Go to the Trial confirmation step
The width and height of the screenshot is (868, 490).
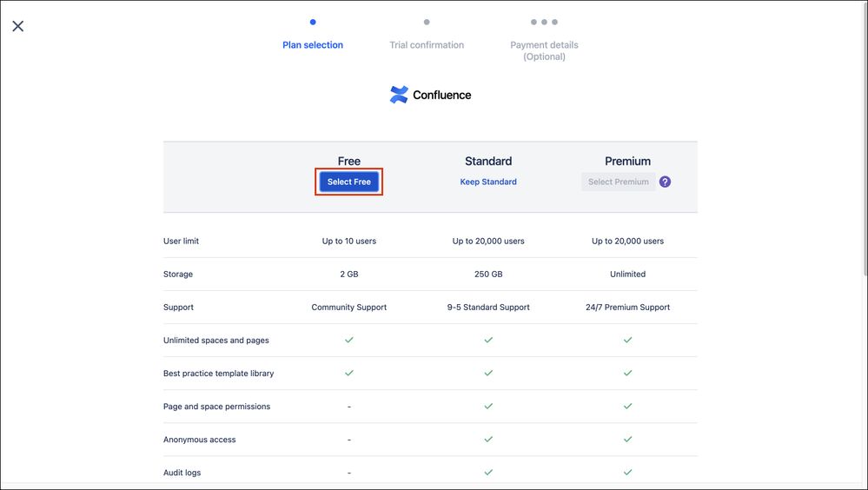(x=427, y=45)
